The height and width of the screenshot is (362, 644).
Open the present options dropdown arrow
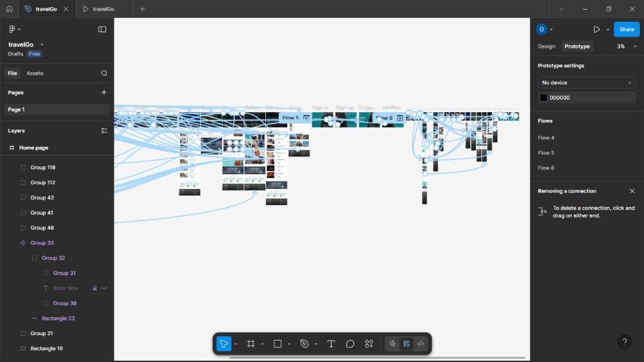(x=608, y=29)
